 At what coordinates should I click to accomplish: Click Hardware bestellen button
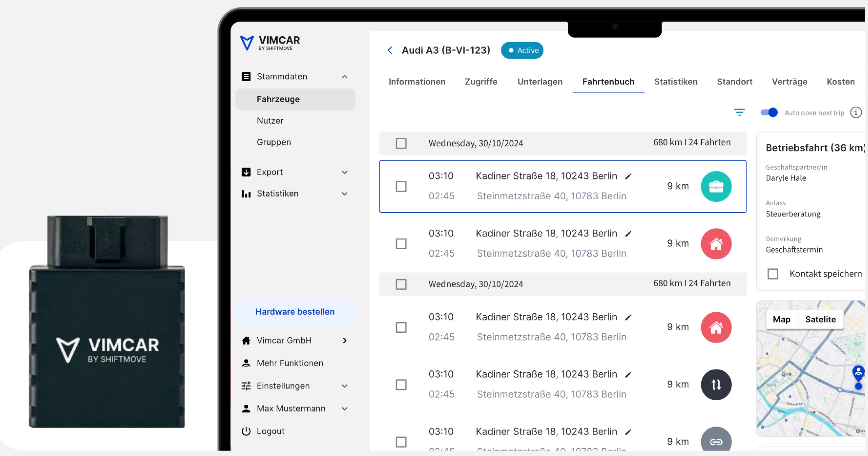pos(295,312)
